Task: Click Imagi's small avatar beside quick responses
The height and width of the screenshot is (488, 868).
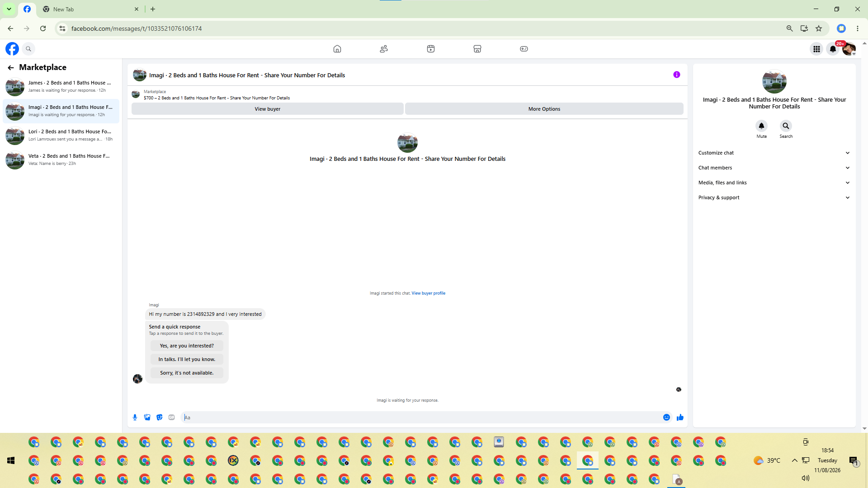Action: (x=138, y=379)
